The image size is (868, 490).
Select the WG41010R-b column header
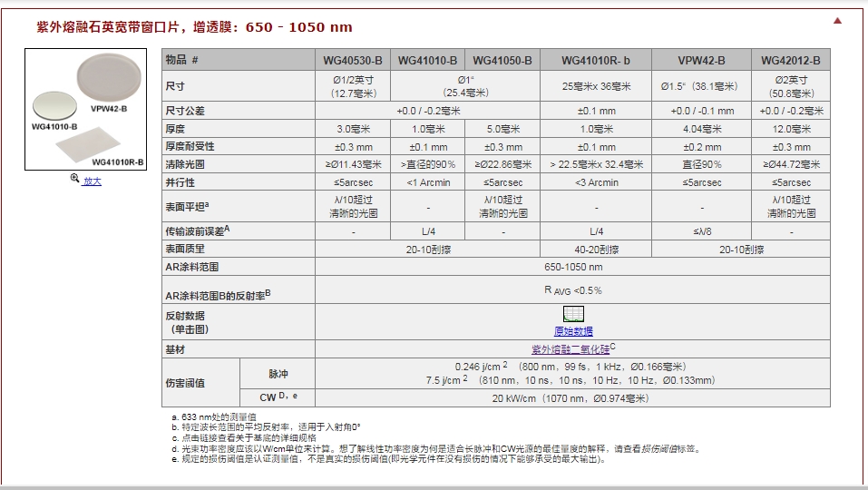(x=596, y=61)
